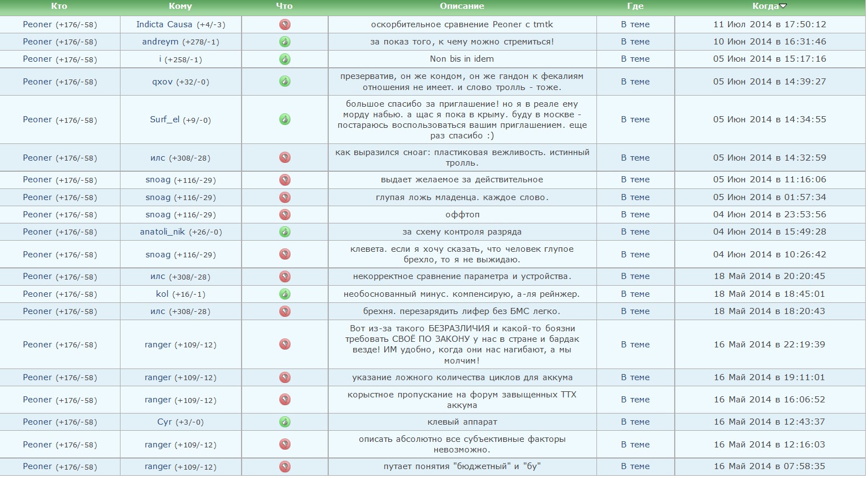The width and height of the screenshot is (868, 478).
Task: Open Peoner profile link in first row
Action: (37, 24)
